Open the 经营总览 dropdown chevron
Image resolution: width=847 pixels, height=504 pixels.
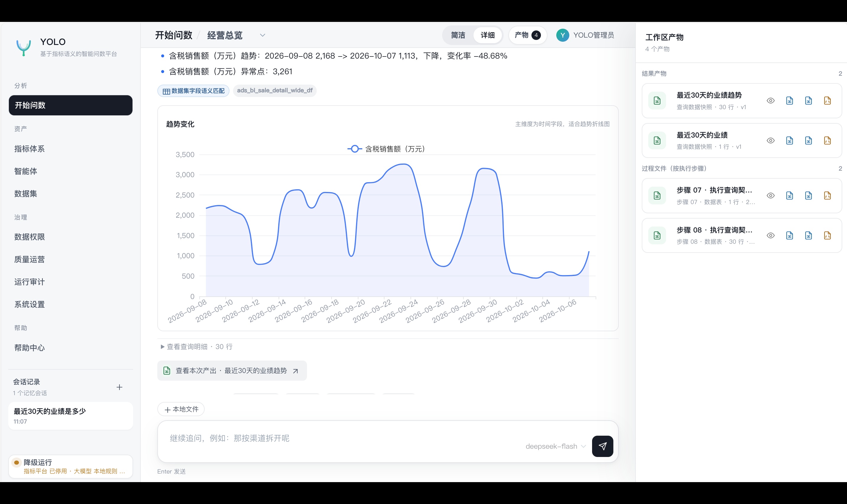[262, 35]
